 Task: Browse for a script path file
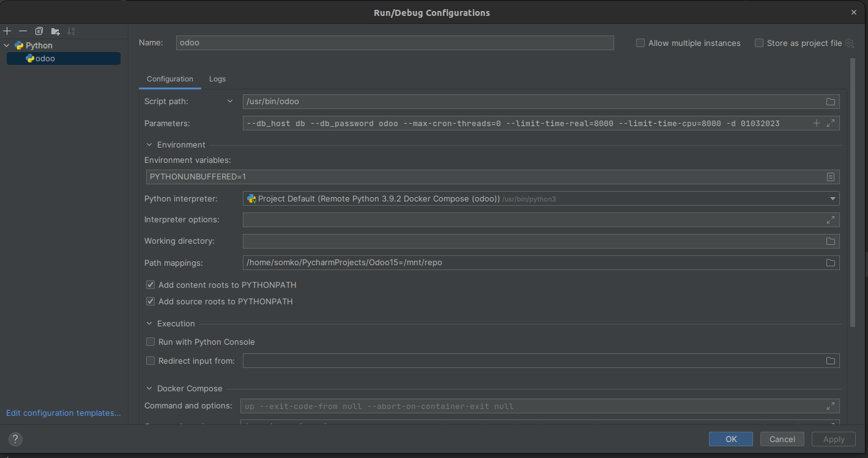click(x=830, y=102)
